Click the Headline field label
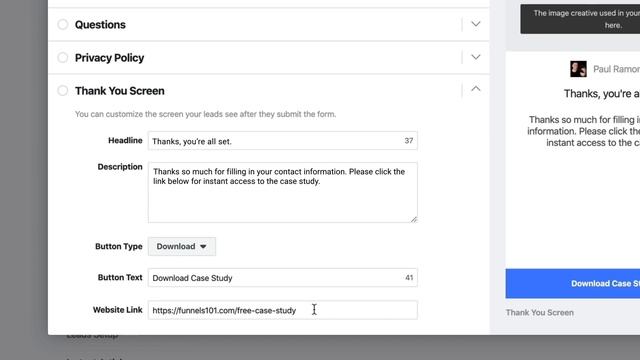This screenshot has height=360, width=640. [x=125, y=140]
